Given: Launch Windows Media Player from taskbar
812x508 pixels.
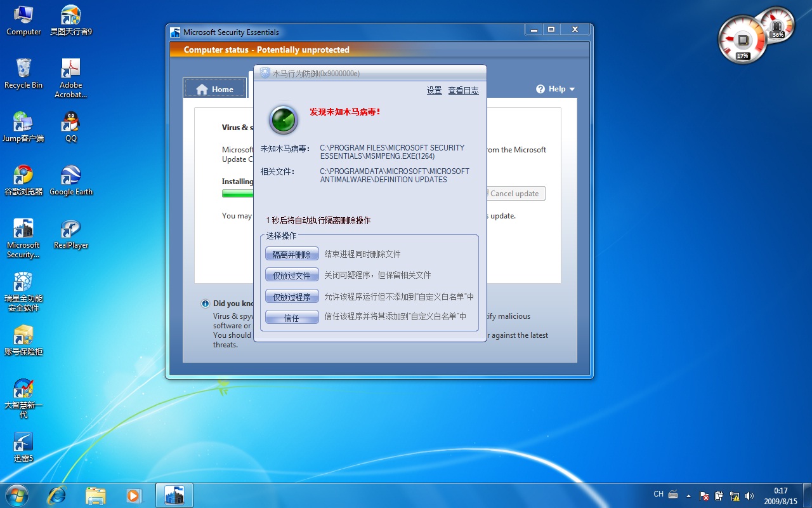Looking at the screenshot, I should [x=134, y=495].
